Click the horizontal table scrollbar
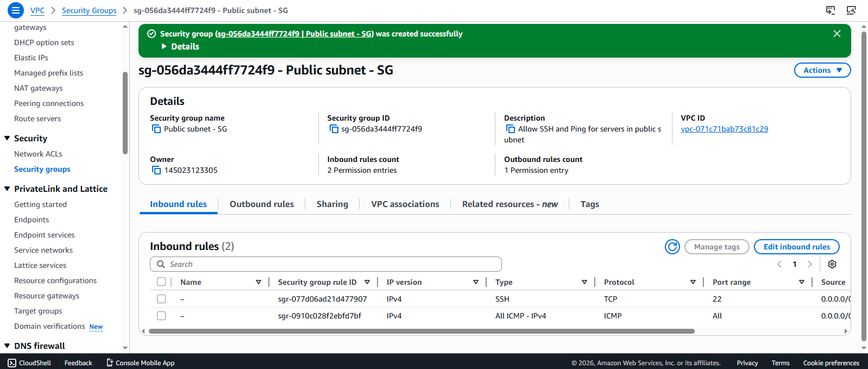Image resolution: width=868 pixels, height=369 pixels. pyautogui.click(x=422, y=331)
